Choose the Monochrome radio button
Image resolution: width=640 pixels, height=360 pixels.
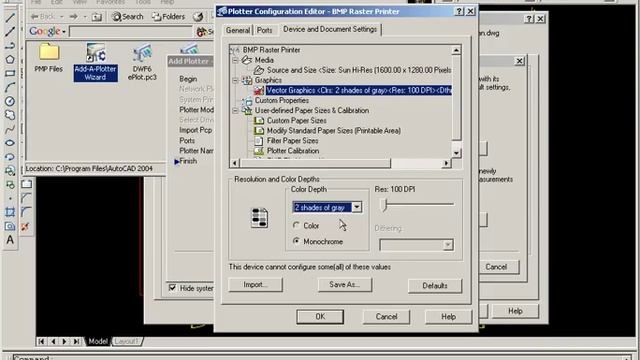pyautogui.click(x=296, y=241)
